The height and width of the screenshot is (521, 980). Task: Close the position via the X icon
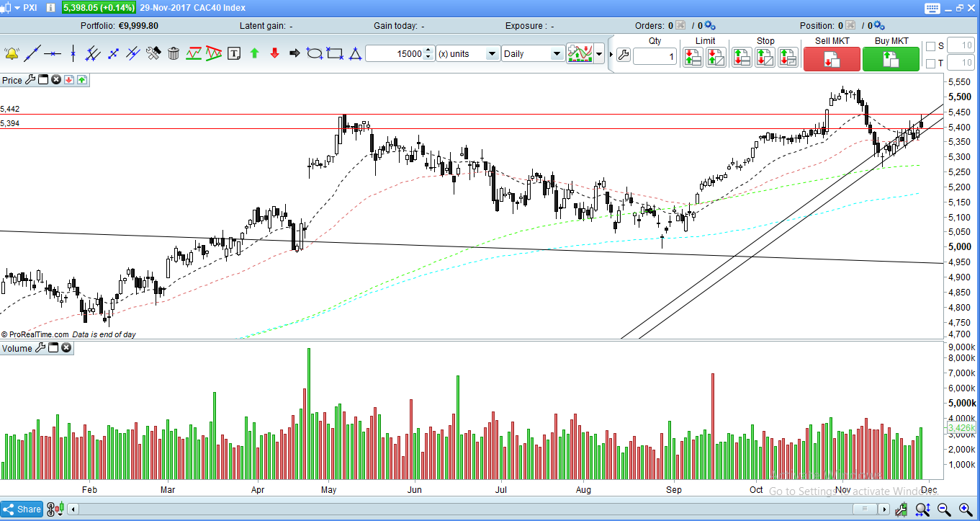point(850,26)
